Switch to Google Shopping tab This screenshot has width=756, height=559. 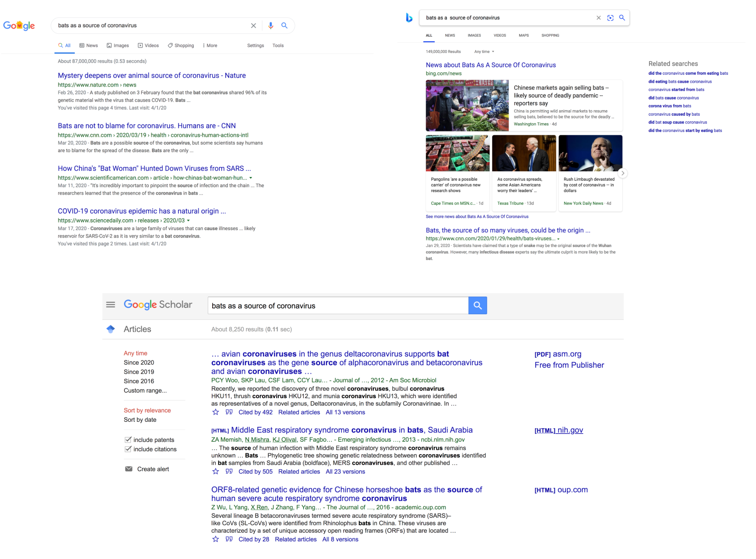pos(181,46)
